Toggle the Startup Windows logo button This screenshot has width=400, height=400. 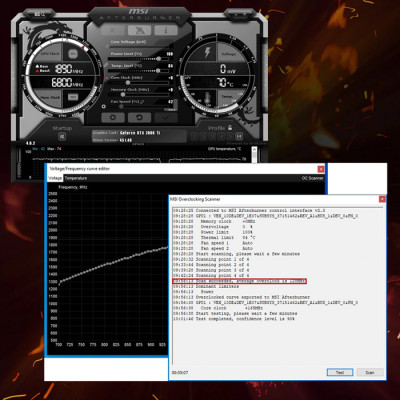[62, 137]
